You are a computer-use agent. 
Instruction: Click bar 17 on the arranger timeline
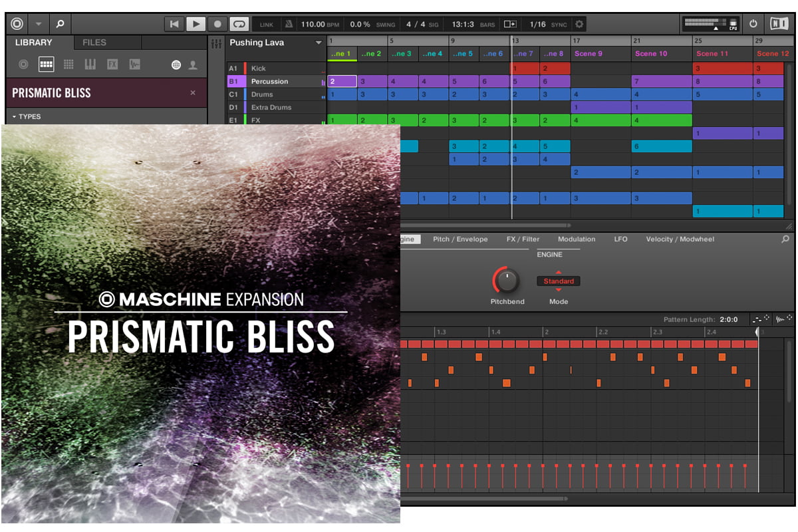point(576,41)
